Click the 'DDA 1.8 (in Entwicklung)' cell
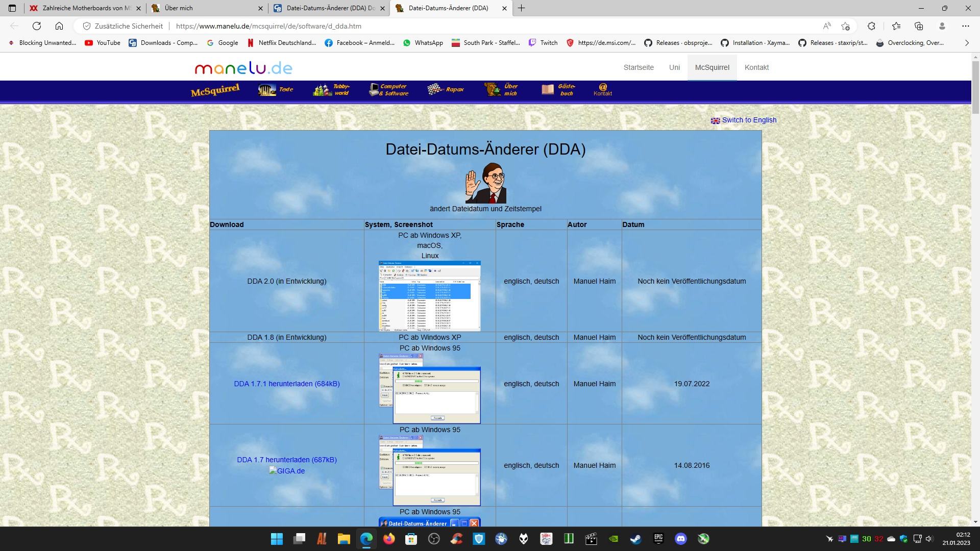980x551 pixels. [287, 337]
